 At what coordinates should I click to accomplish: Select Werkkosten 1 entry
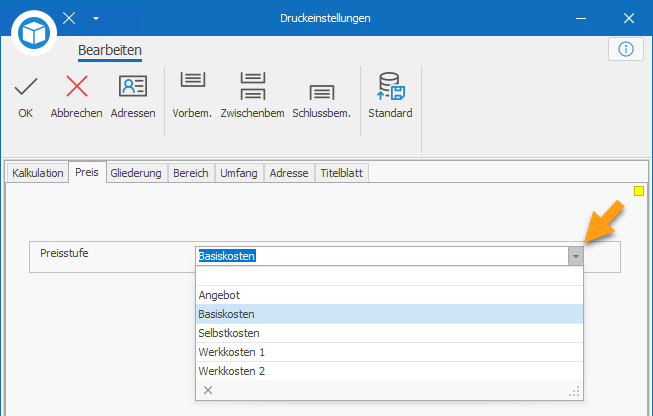389,352
